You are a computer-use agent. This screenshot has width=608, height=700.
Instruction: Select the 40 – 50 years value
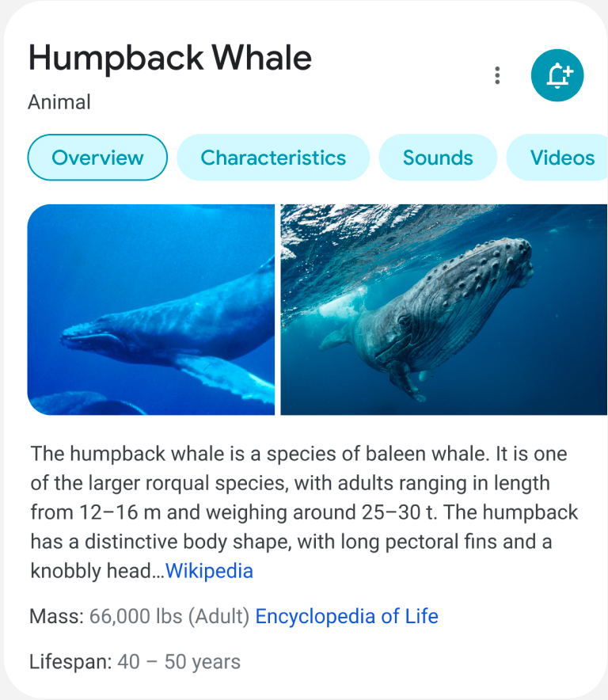(x=179, y=662)
